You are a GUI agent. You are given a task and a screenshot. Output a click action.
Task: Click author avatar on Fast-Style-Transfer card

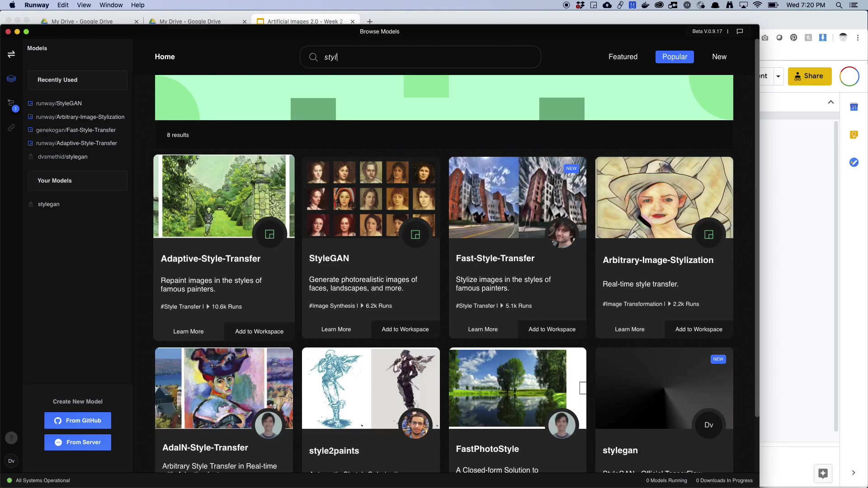(562, 234)
